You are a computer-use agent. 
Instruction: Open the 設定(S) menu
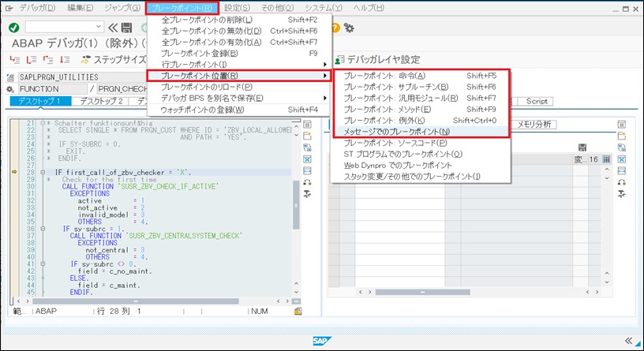237,8
